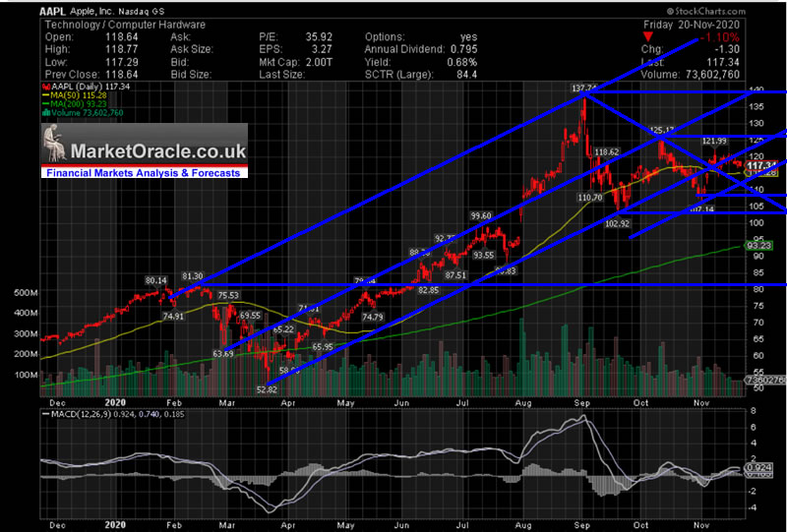Click the 65.95 price label
Screen dimensions: 787x532
323,347
